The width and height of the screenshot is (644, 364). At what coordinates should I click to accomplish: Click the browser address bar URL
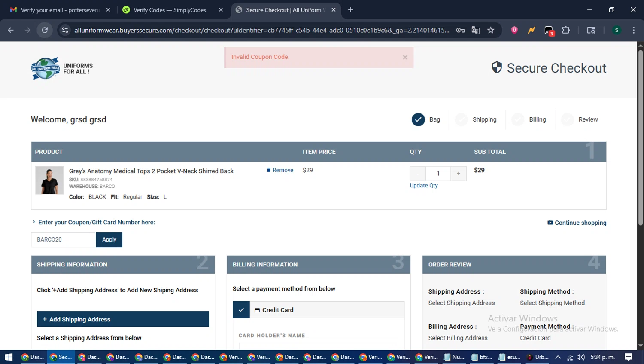click(x=262, y=30)
